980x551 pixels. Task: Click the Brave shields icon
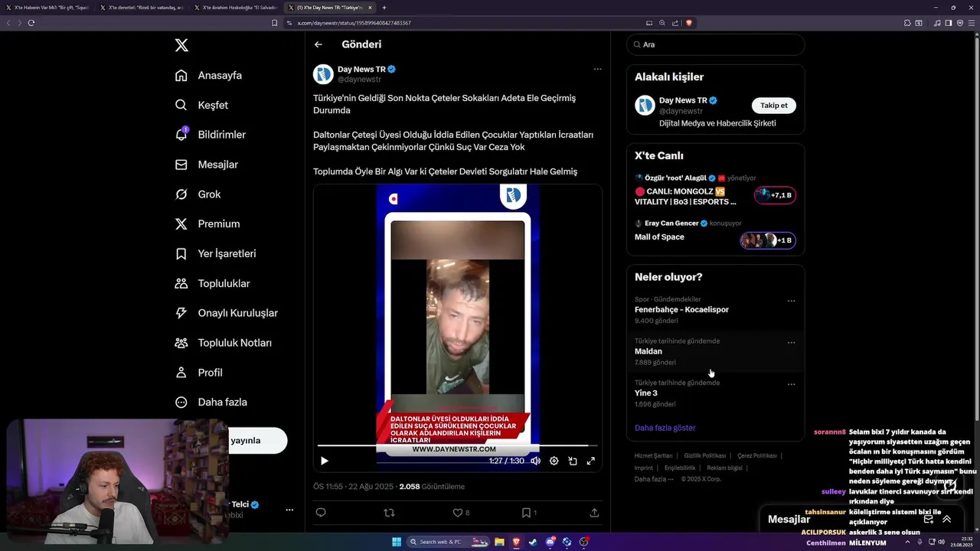[689, 23]
